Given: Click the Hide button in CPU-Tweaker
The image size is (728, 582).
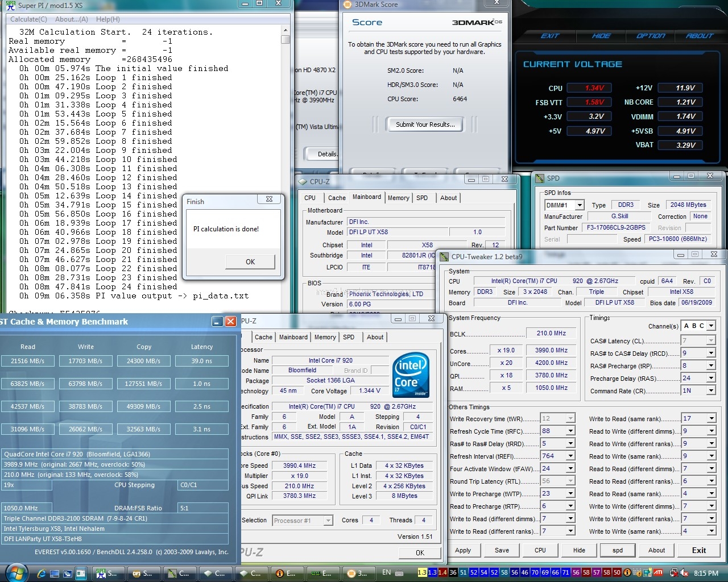Looking at the screenshot, I should 579,550.
